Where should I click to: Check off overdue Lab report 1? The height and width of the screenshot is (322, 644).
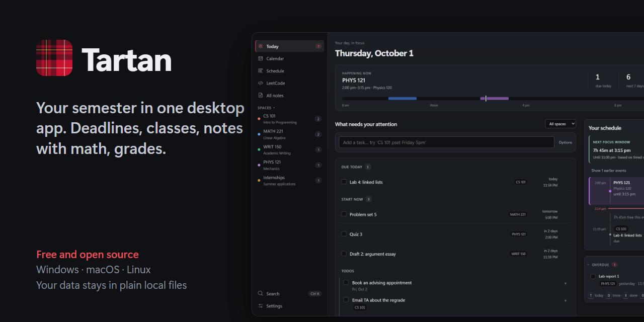pyautogui.click(x=593, y=276)
